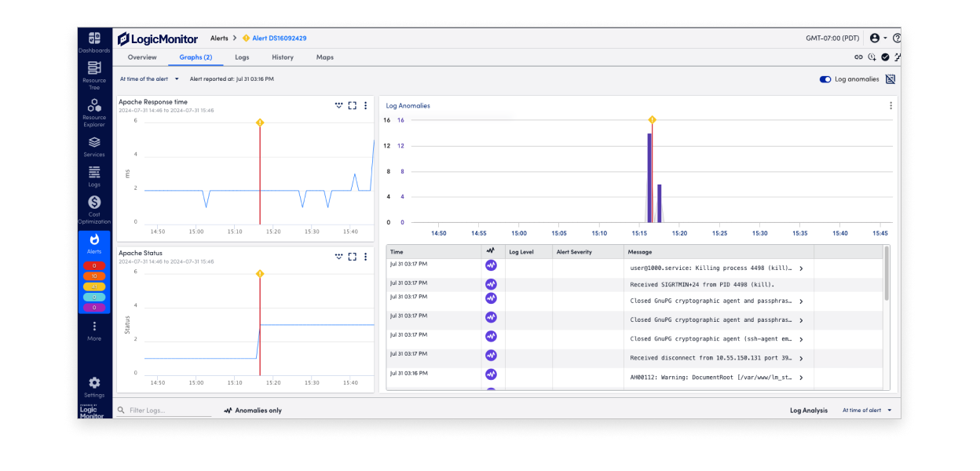The width and height of the screenshot is (980, 471).
Task: Select the Logs tab
Action: (242, 57)
